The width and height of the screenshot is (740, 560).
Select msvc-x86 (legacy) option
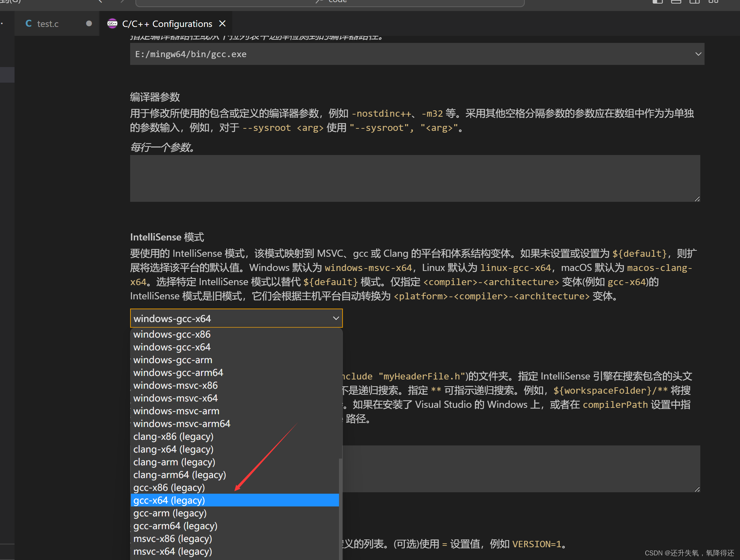point(234,539)
